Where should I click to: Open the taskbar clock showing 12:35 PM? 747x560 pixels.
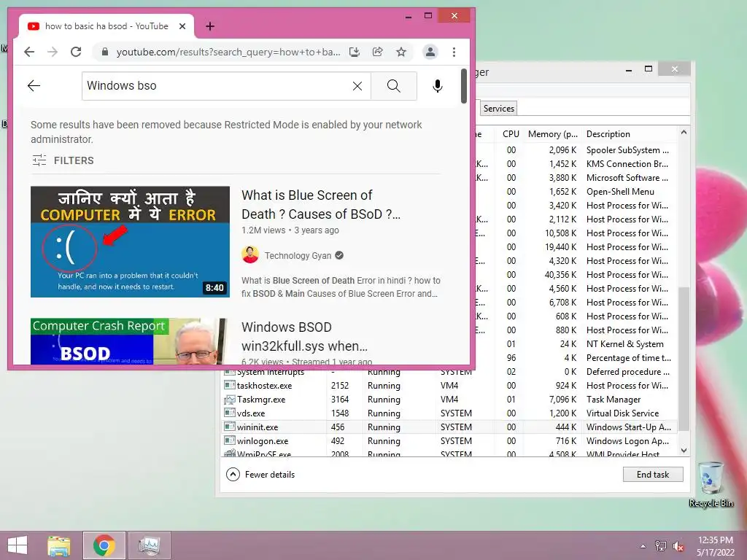[x=715, y=546]
